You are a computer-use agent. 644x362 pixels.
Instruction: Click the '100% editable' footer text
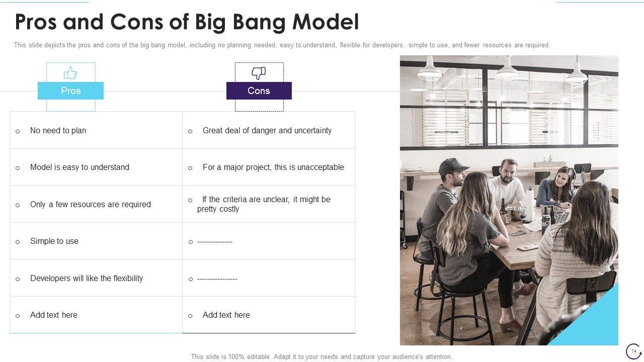(x=321, y=357)
